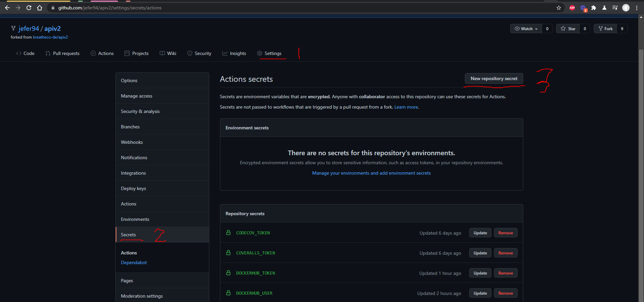View the watchers count 0
The height and width of the screenshot is (302, 644).
tap(547, 28)
